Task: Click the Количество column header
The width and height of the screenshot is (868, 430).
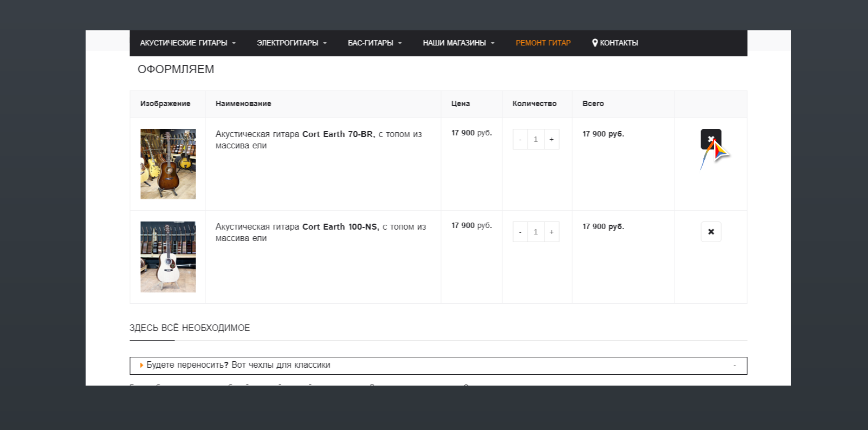Action: click(x=534, y=103)
